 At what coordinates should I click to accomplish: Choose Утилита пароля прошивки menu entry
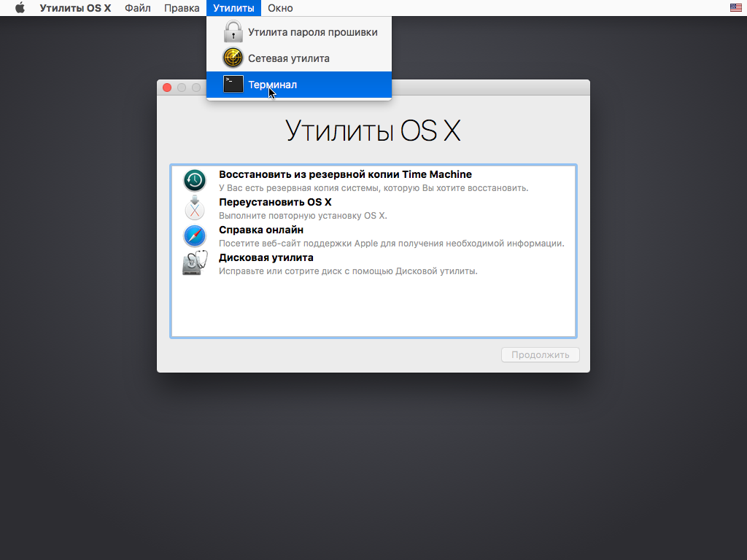[x=312, y=32]
